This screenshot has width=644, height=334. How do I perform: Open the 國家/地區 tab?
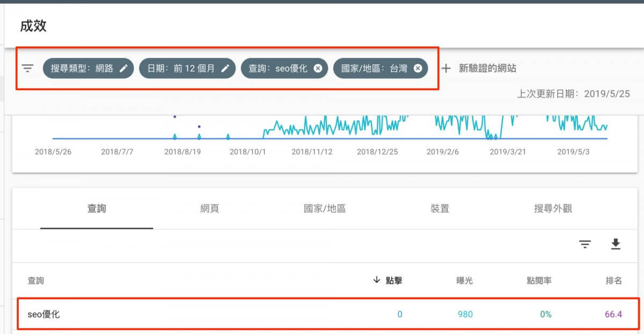(325, 209)
